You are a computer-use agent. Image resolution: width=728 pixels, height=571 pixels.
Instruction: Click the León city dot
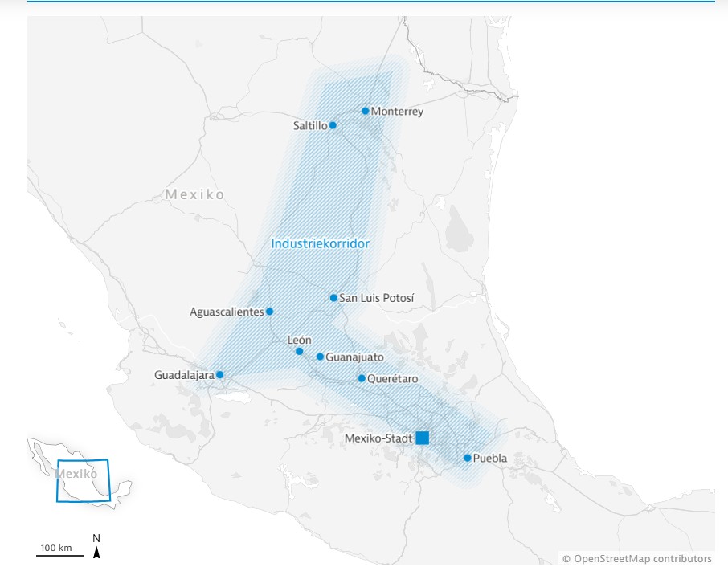(299, 351)
